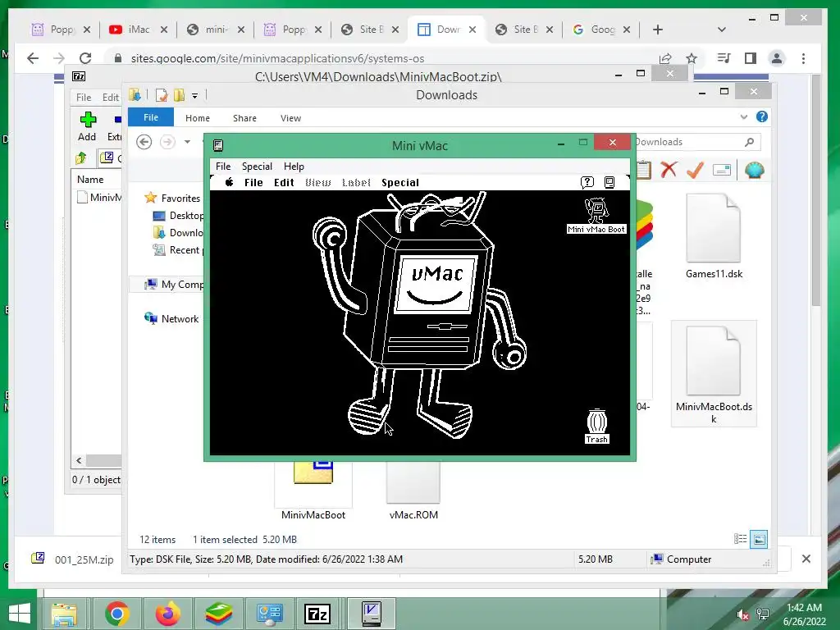Click Properties icon in Explorer quick access

point(162,95)
